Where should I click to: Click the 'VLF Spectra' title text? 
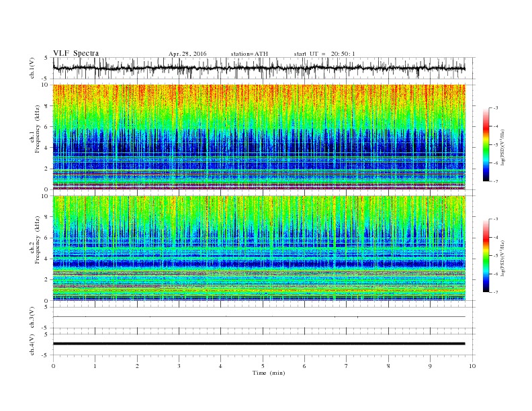coord(76,53)
